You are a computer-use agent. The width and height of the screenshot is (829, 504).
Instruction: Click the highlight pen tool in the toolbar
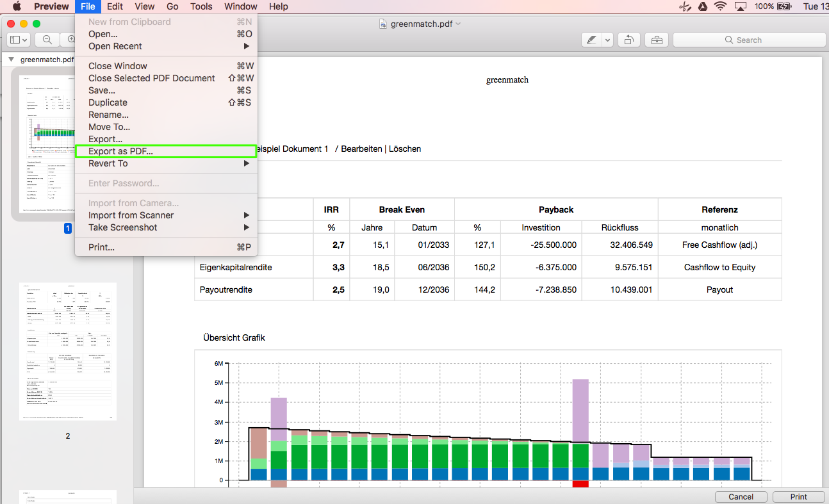coord(591,40)
